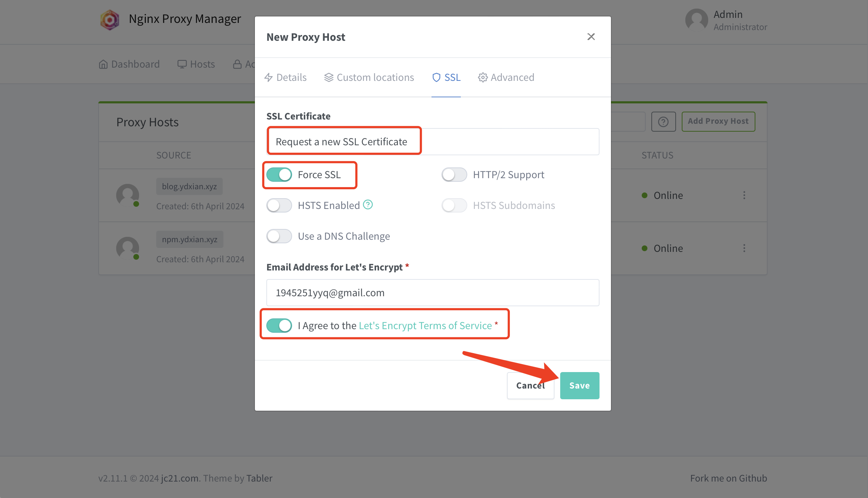
Task: Click the Admin user avatar
Action: point(696,20)
